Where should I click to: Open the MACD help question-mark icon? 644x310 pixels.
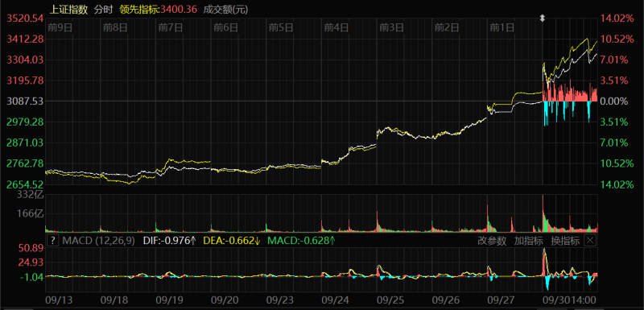53,241
